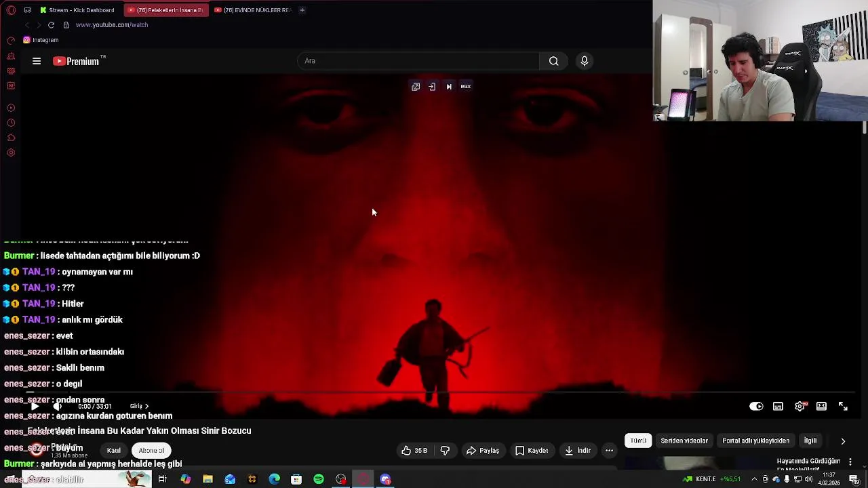The height and width of the screenshot is (488, 868).
Task: Enter fullscreen on the video player
Action: point(843,407)
